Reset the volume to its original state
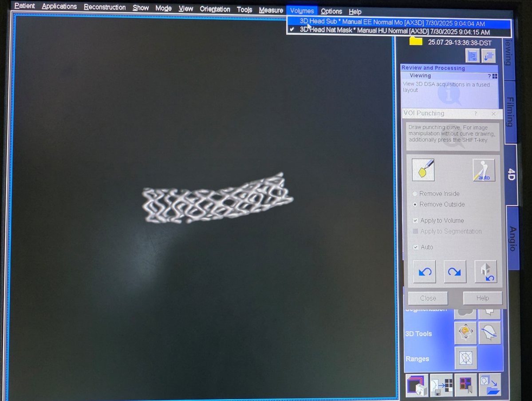The height and width of the screenshot is (401, 532). pyautogui.click(x=485, y=271)
